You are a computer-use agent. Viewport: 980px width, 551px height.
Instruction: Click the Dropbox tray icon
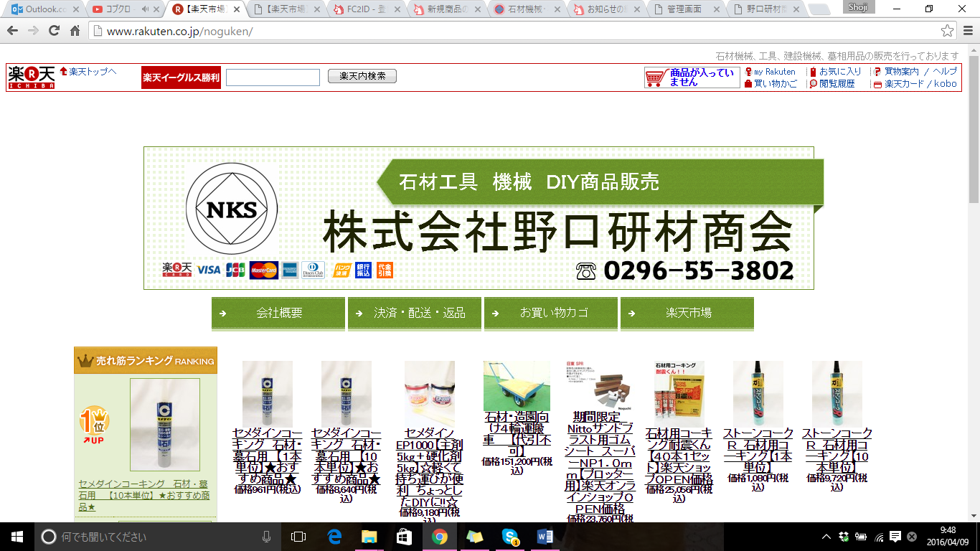pyautogui.click(x=844, y=536)
